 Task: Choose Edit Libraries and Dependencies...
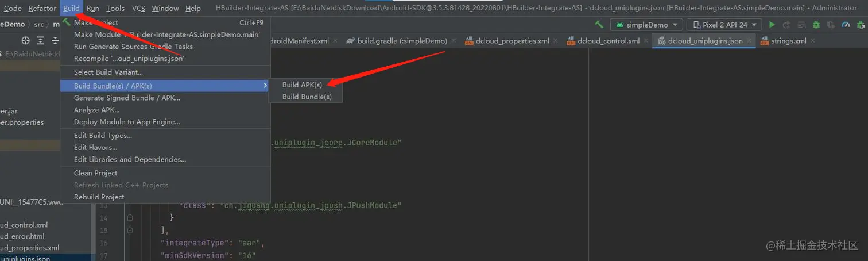tap(165, 159)
